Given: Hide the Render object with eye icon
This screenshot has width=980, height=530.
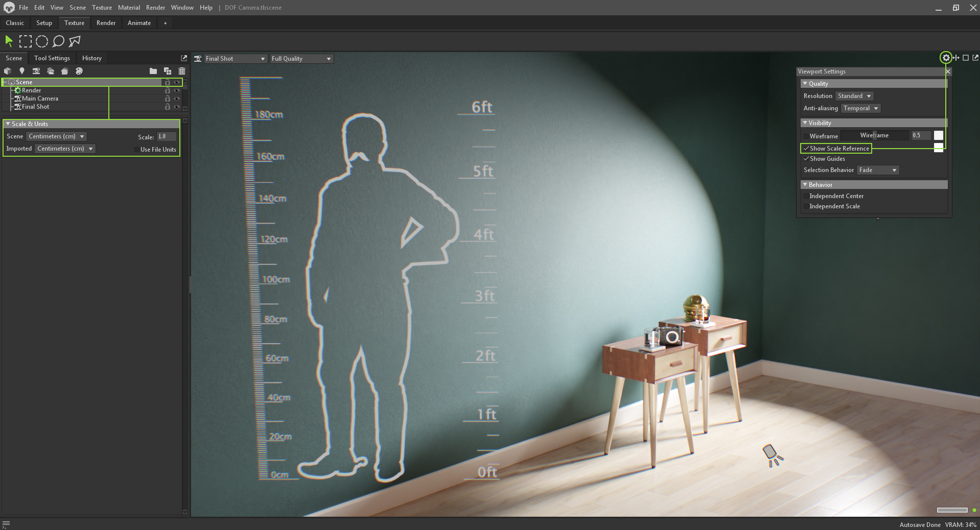Looking at the screenshot, I should [x=177, y=90].
